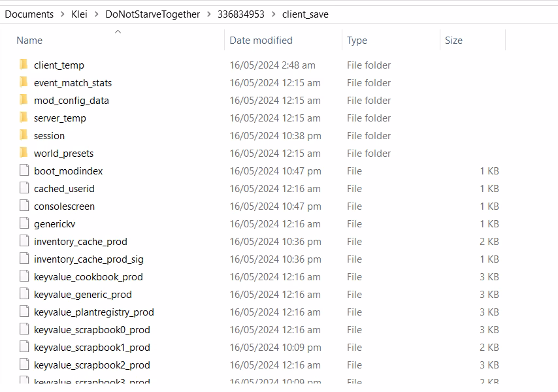Select the keyvalue_scrapbook1_prod file name
Image resolution: width=558 pixels, height=392 pixels.
coord(92,348)
